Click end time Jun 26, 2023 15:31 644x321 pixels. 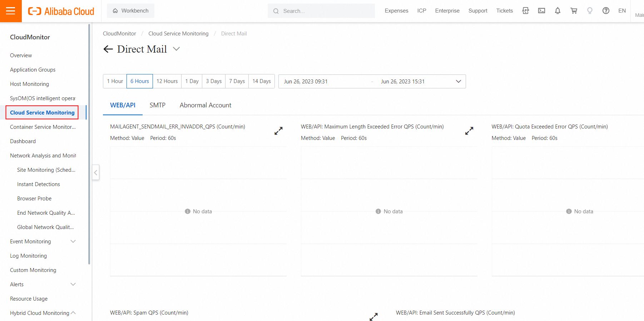(403, 82)
